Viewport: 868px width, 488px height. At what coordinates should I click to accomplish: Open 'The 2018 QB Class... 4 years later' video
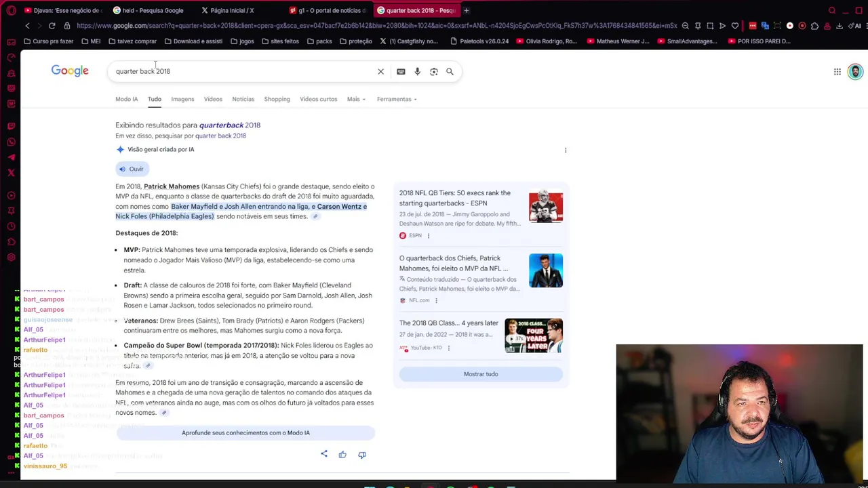click(x=448, y=323)
